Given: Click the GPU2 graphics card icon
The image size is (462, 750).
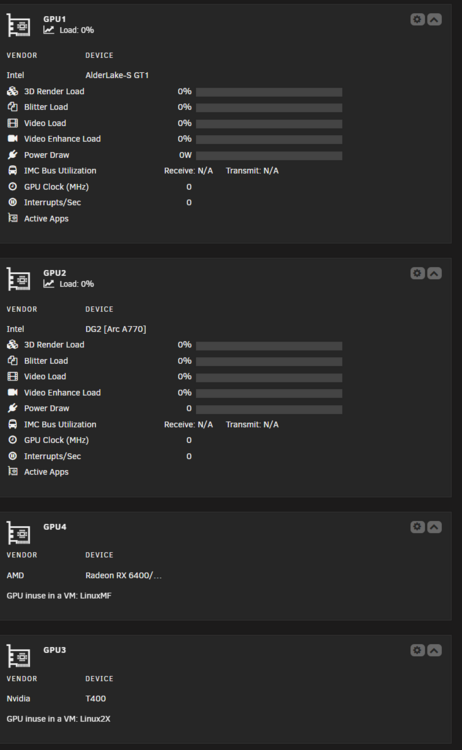Looking at the screenshot, I should coord(19,279).
